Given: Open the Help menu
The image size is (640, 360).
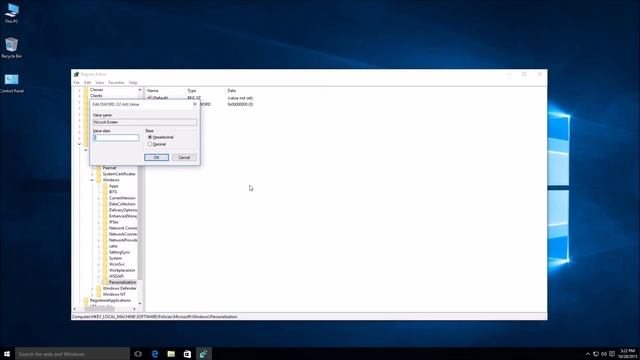Looking at the screenshot, I should (133, 82).
